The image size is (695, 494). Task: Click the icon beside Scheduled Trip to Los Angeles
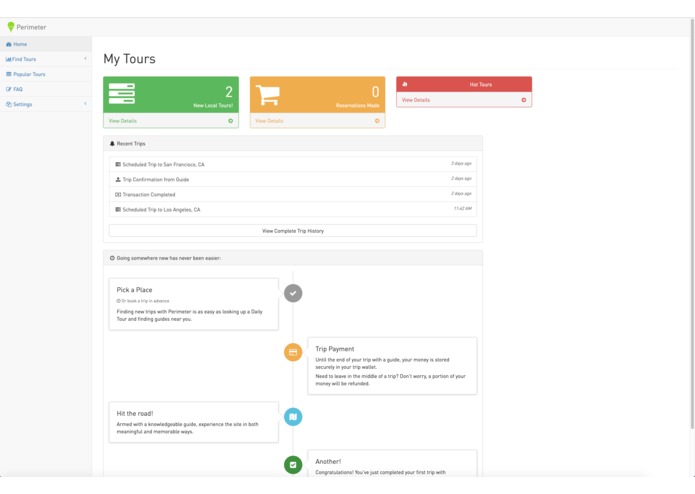118,210
